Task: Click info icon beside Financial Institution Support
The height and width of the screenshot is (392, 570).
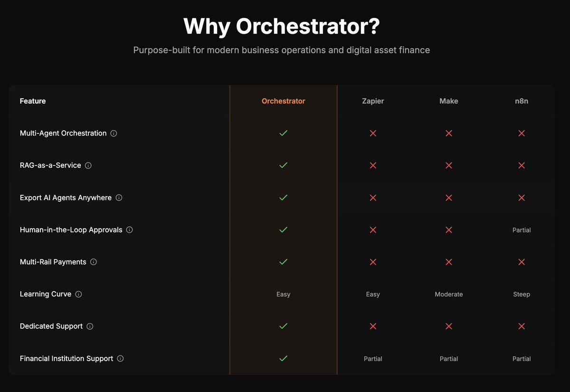Action: click(120, 359)
